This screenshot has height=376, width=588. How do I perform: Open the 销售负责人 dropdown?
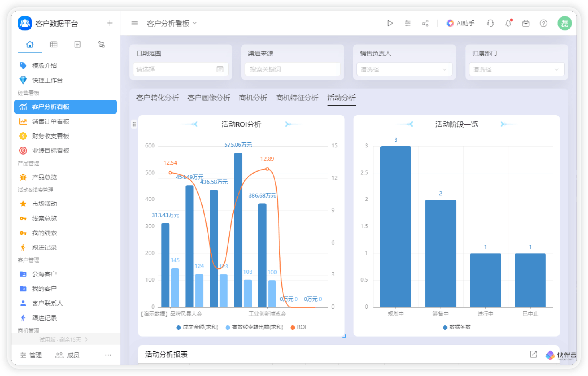click(x=404, y=69)
